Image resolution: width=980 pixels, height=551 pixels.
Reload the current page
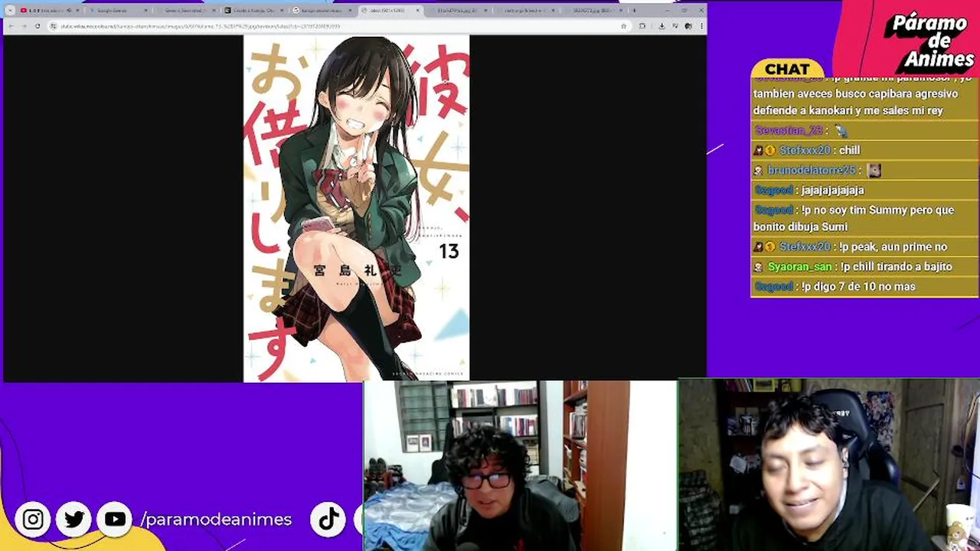pyautogui.click(x=38, y=26)
